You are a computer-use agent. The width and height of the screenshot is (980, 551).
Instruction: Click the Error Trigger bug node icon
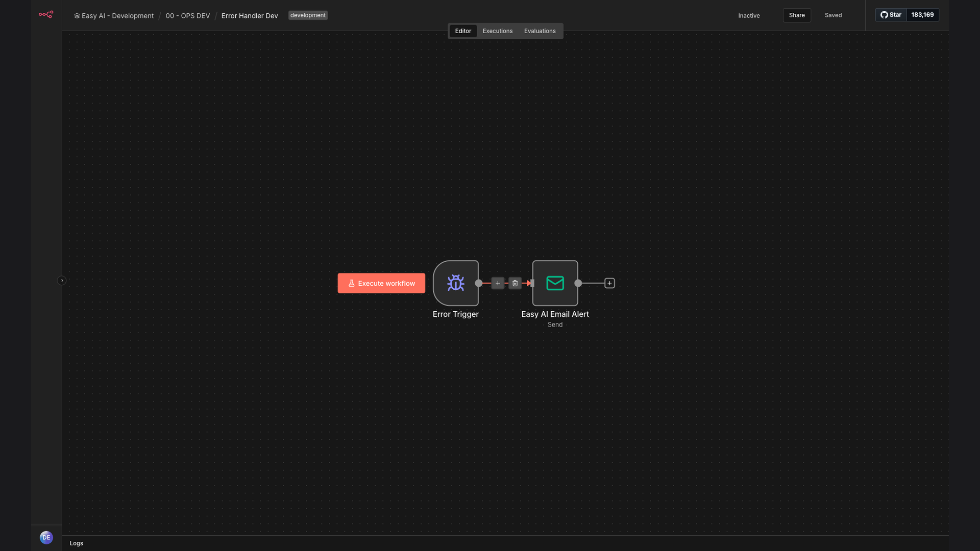(456, 283)
